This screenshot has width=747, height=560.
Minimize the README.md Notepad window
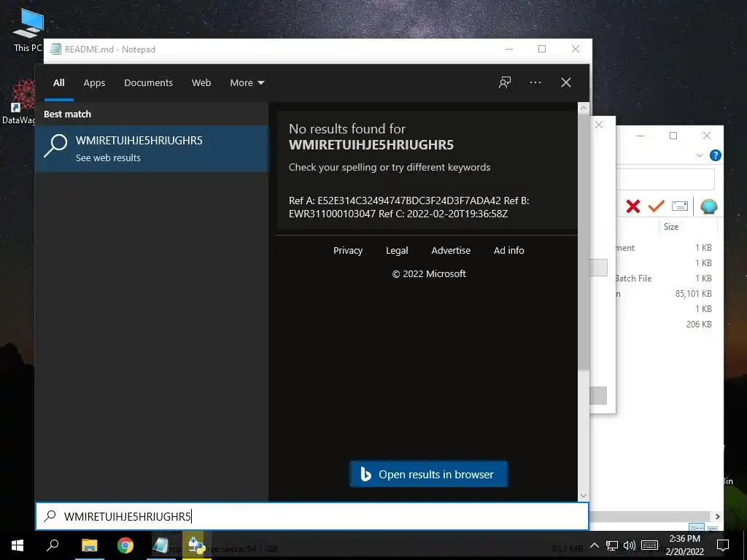pyautogui.click(x=508, y=49)
